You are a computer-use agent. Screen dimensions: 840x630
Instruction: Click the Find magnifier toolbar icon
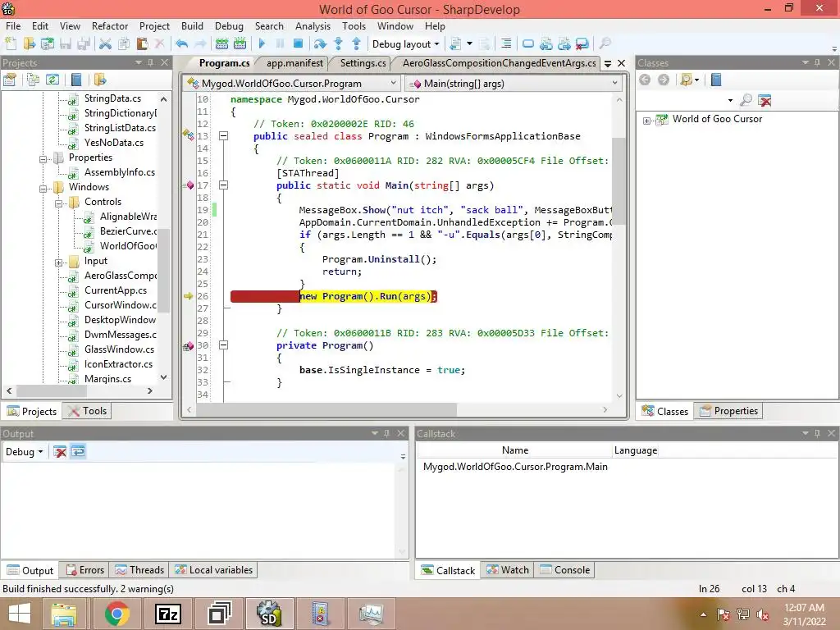pyautogui.click(x=605, y=44)
